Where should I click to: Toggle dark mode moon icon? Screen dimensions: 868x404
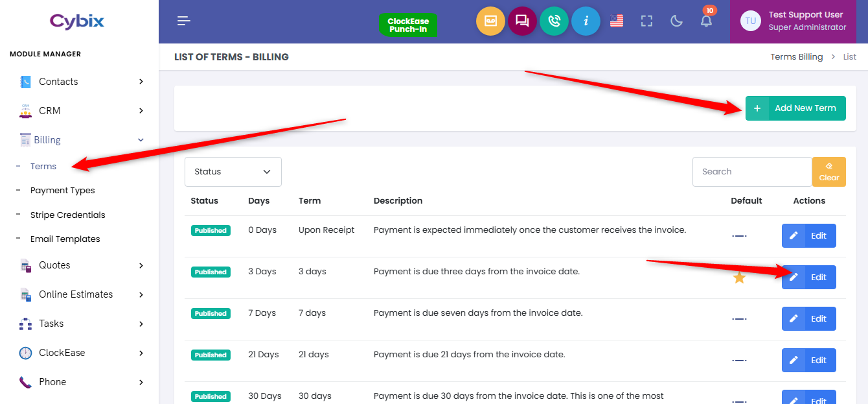tap(676, 21)
